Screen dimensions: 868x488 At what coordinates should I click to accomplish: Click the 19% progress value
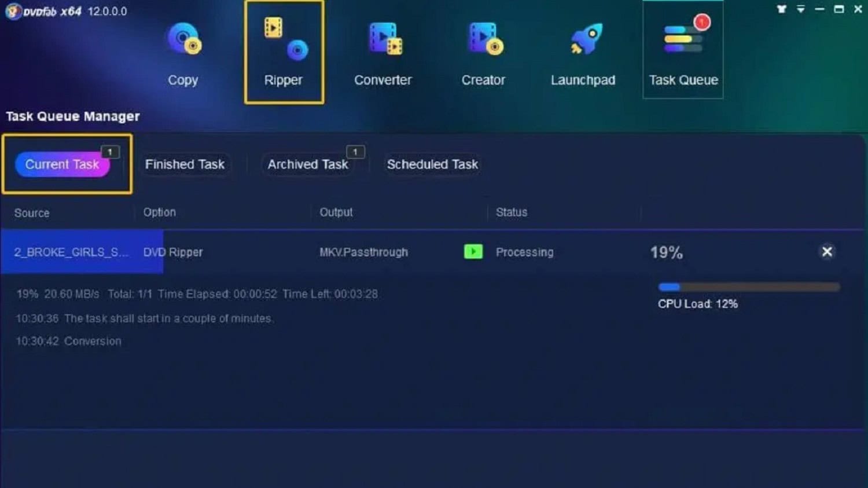pyautogui.click(x=667, y=252)
